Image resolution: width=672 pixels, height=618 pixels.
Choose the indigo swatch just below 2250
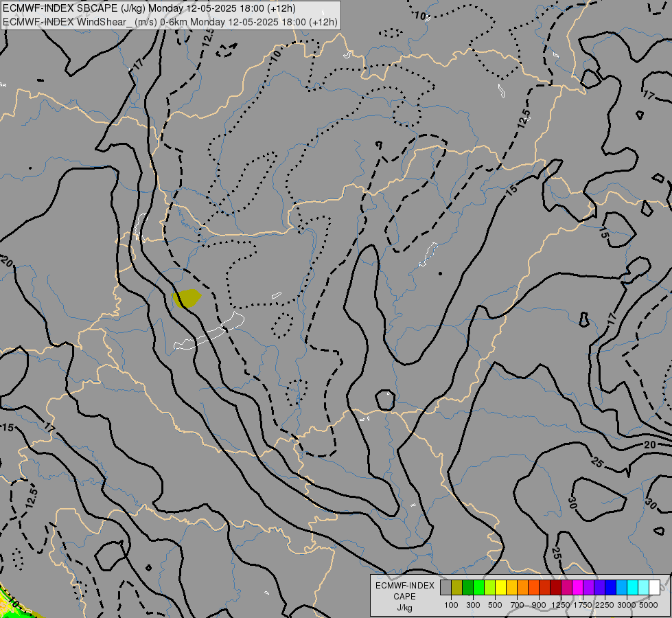tap(600, 587)
